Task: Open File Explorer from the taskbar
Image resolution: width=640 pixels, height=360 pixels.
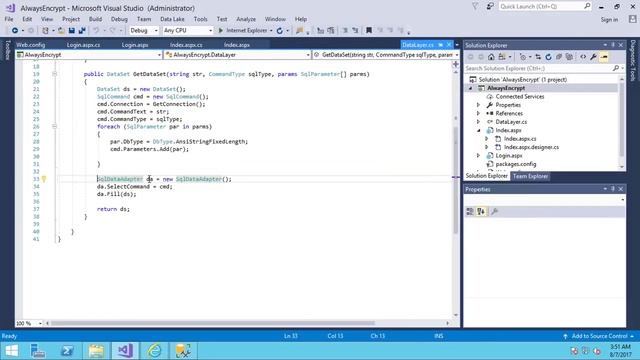Action: coord(96,351)
